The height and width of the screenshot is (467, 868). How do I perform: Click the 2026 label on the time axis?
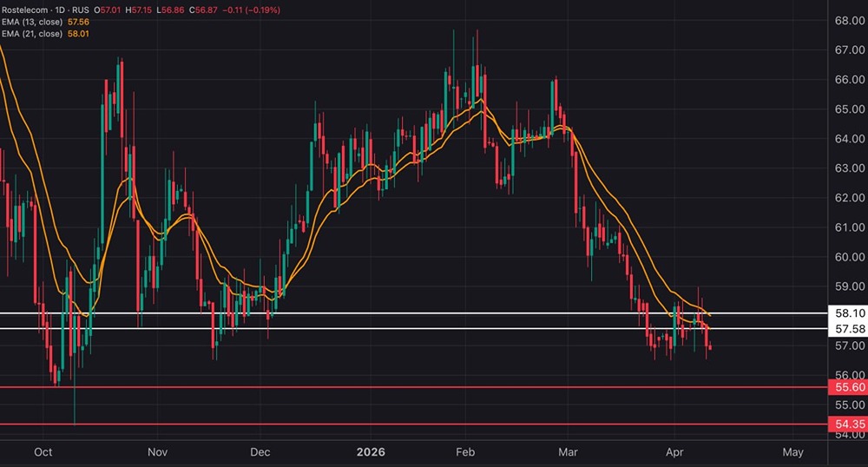coord(371,452)
